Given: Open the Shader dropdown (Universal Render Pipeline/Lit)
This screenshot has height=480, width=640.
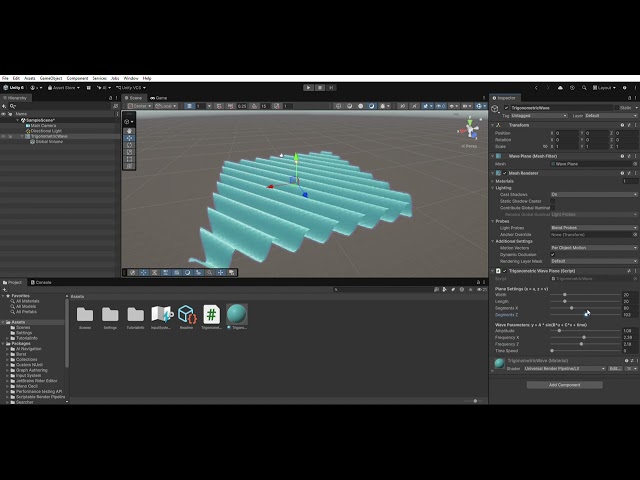Looking at the screenshot, I should tap(565, 369).
